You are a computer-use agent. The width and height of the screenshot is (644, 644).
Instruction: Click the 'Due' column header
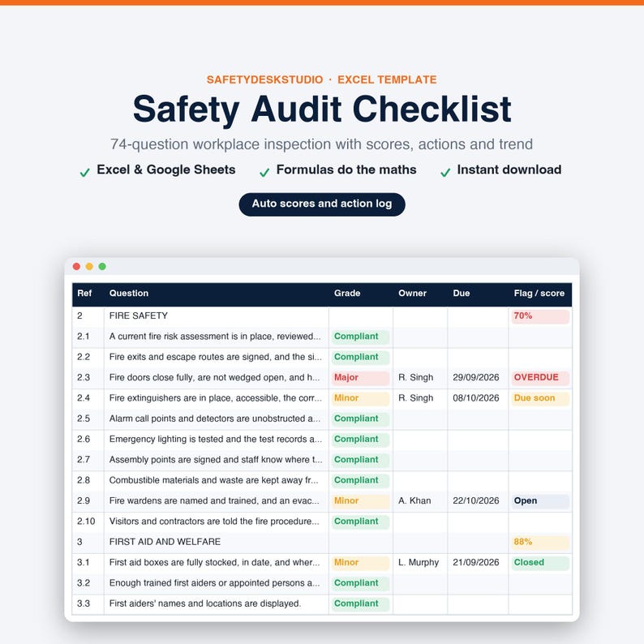pos(462,294)
